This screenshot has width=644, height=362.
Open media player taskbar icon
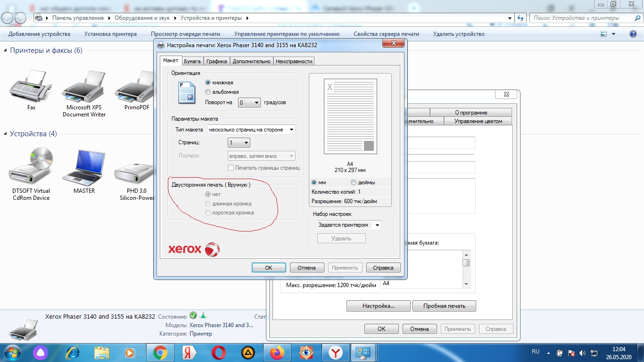coord(131,353)
